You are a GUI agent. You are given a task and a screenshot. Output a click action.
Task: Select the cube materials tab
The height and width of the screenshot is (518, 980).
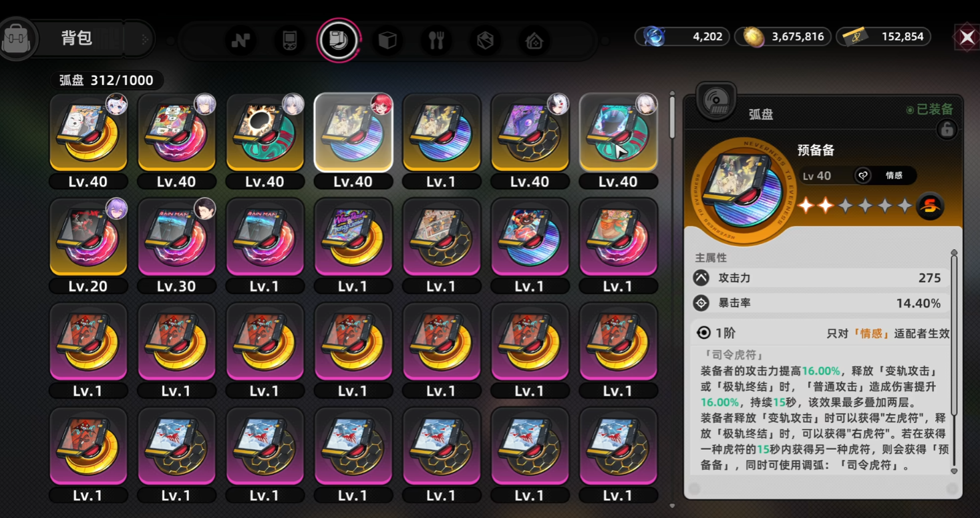[x=387, y=41]
